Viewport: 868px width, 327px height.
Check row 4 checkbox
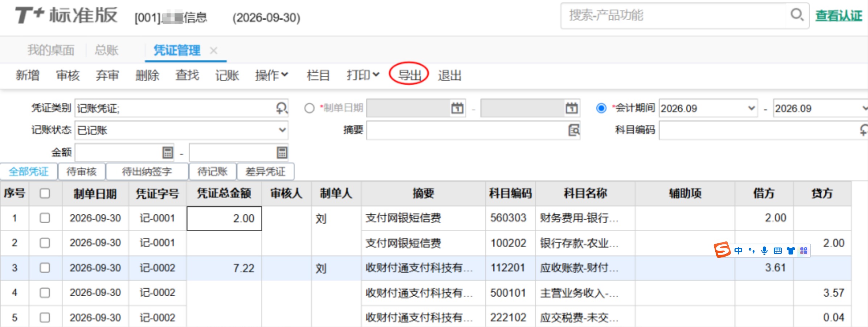tap(45, 293)
